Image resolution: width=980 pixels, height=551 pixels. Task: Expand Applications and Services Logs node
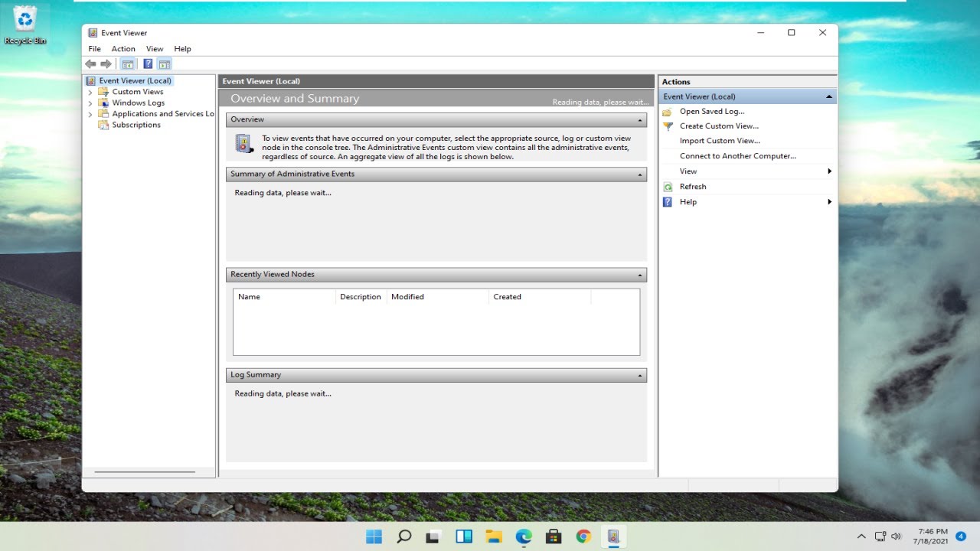[x=90, y=114]
